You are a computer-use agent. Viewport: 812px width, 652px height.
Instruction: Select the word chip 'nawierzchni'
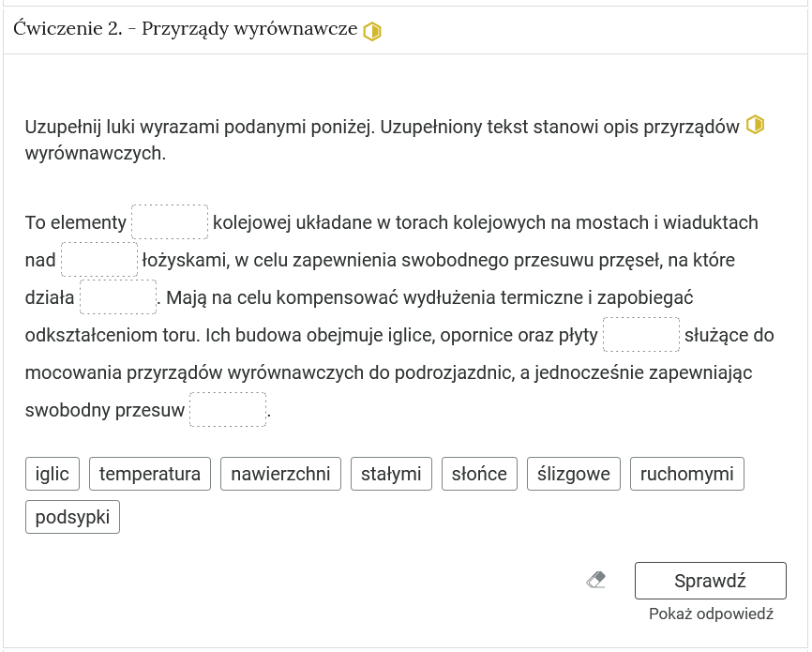point(279,474)
